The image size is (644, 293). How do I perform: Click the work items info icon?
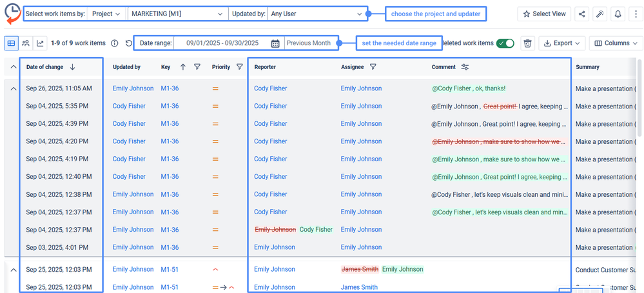click(115, 43)
